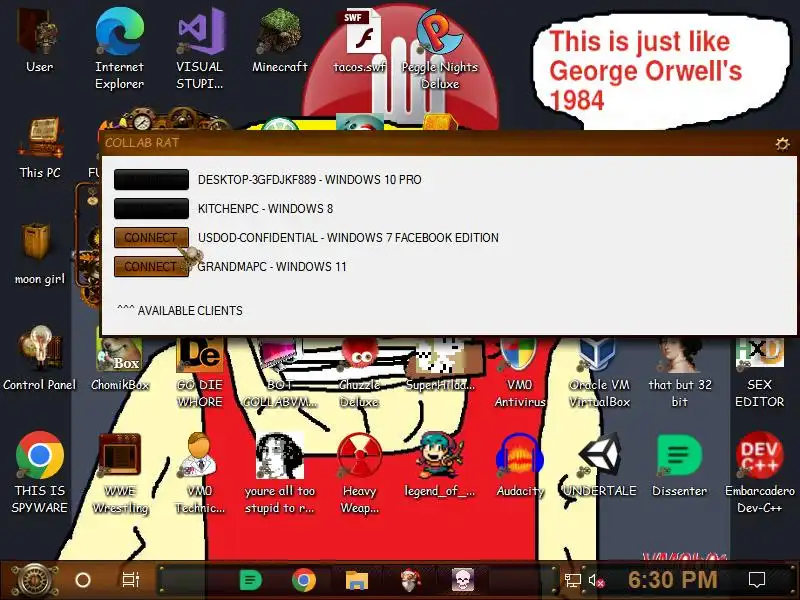Open the SuperHilda... desktop icon

pyautogui.click(x=440, y=365)
